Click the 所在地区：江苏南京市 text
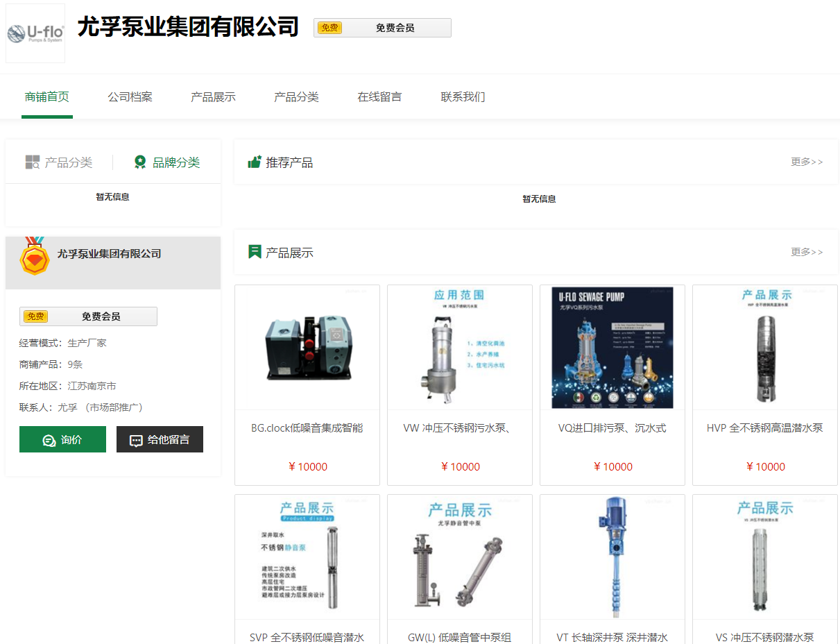This screenshot has height=644, width=840. (68, 386)
